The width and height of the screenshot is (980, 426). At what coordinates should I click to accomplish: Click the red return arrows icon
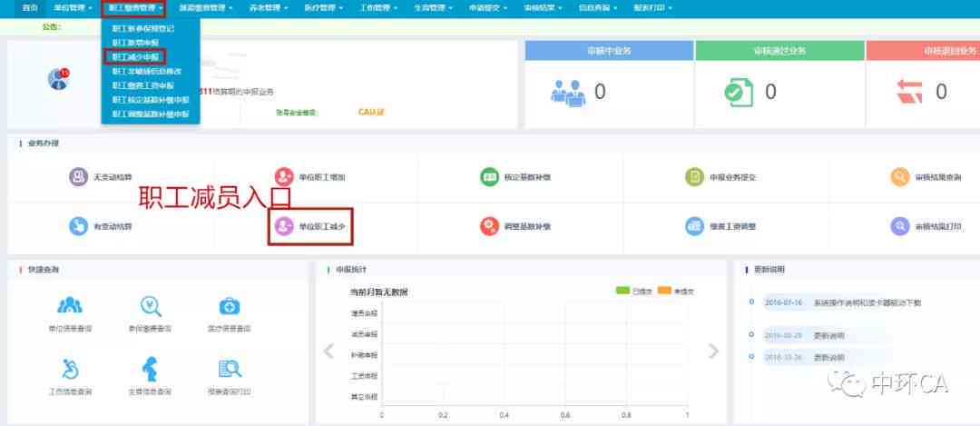pos(908,92)
